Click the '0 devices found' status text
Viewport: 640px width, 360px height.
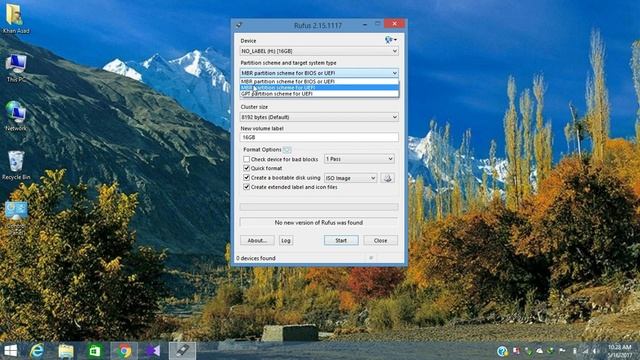(x=256, y=258)
